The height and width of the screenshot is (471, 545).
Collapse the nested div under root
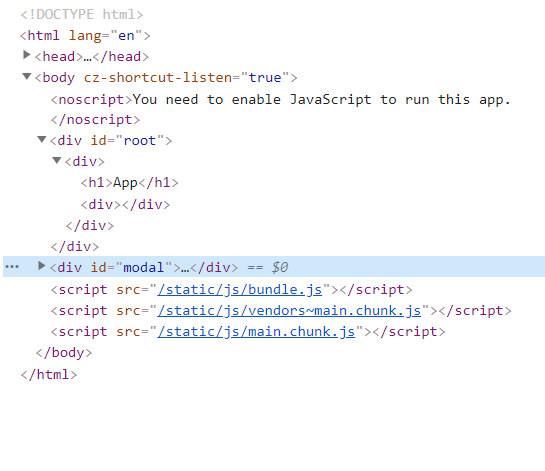57,160
